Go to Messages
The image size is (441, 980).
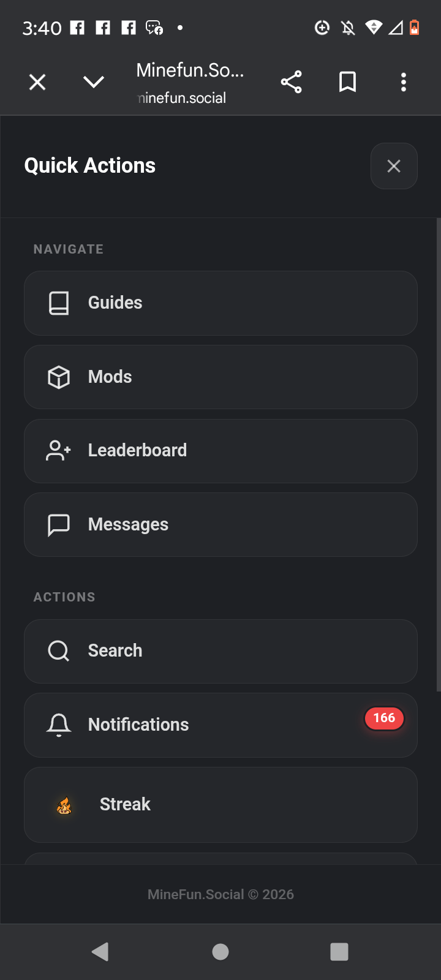[221, 525]
